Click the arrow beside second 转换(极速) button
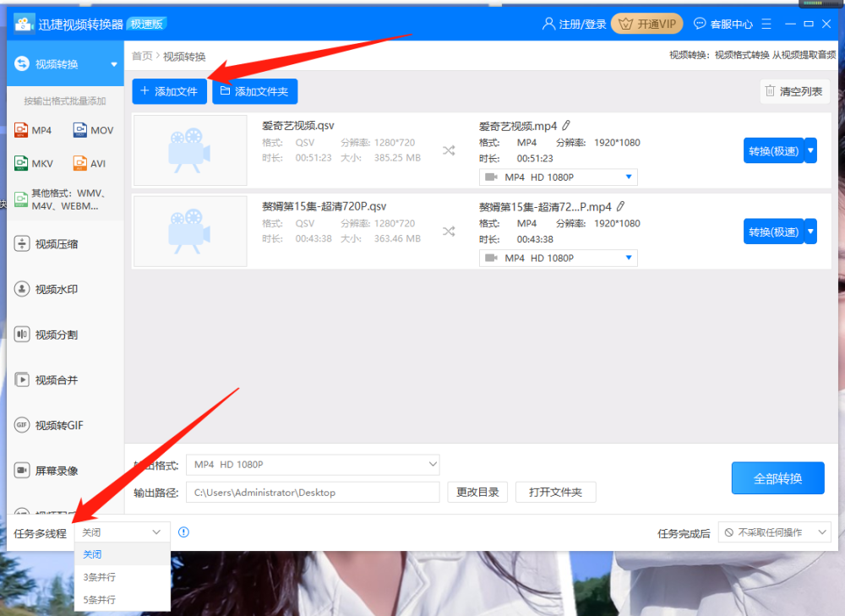The width and height of the screenshot is (845, 616). pos(810,232)
